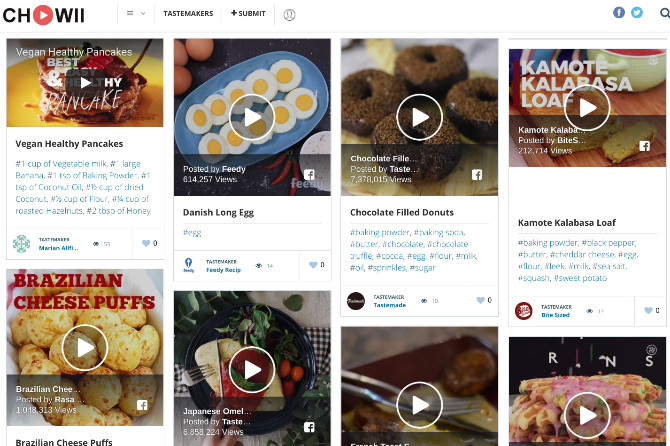The height and width of the screenshot is (446, 670).
Task: Click the Submit menu item
Action: coord(248,14)
